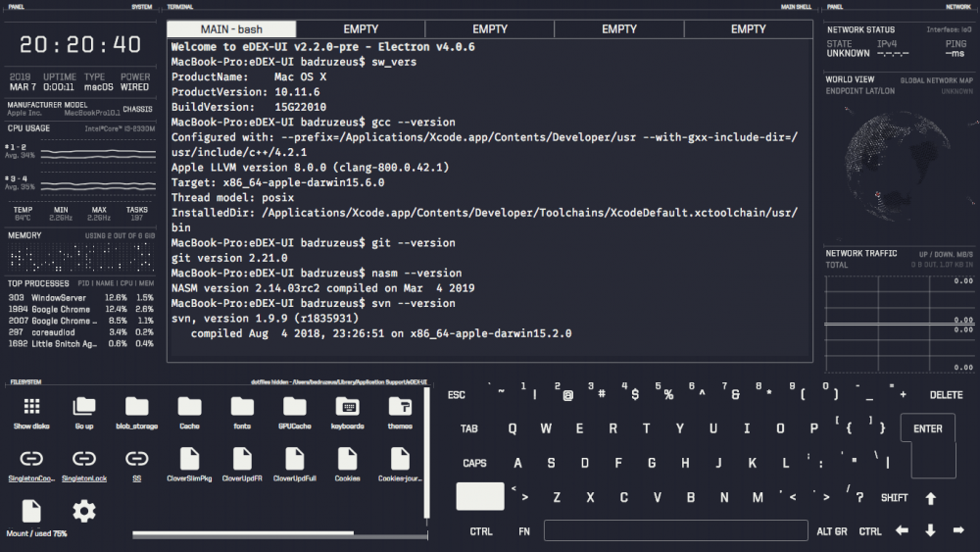Click the ENTER key
The width and height of the screenshot is (980, 552).
[x=927, y=428]
